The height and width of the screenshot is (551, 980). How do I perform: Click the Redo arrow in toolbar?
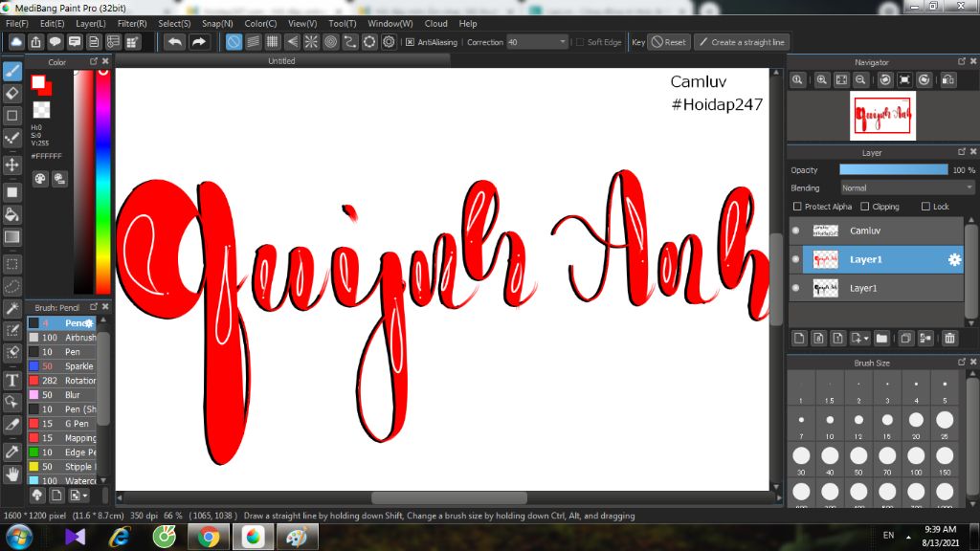(199, 42)
